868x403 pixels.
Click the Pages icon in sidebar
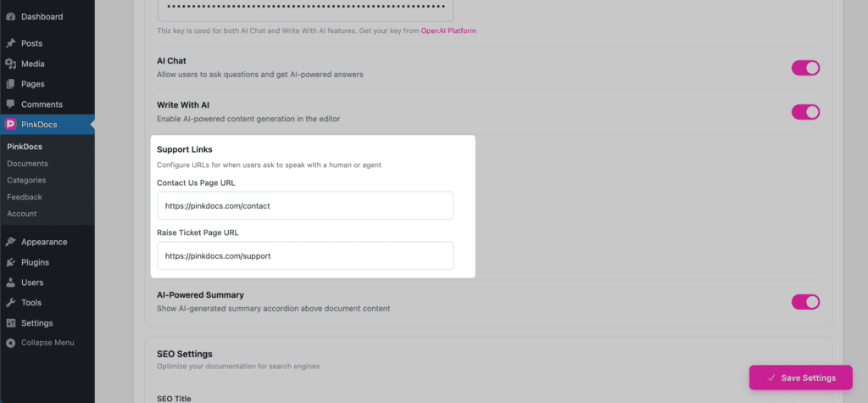10,84
